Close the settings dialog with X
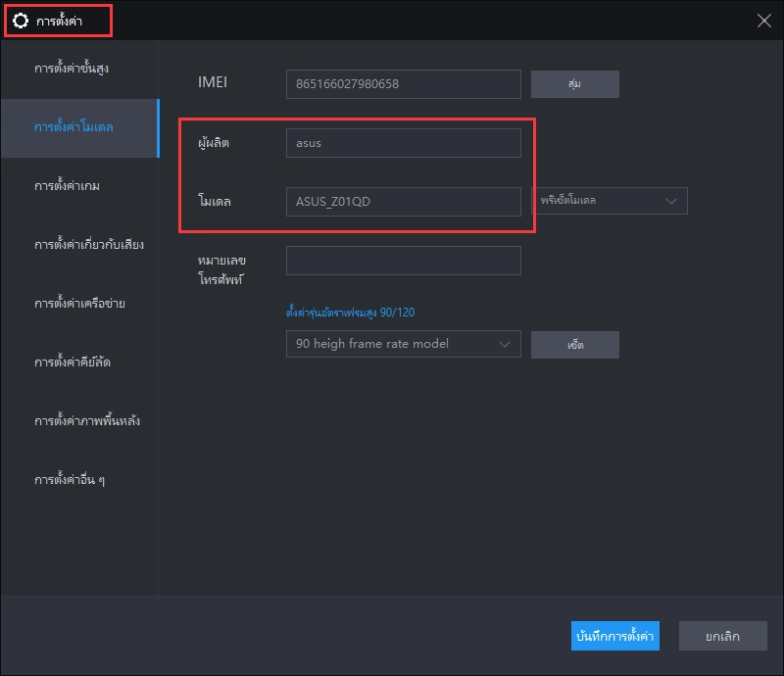784x676 pixels. [x=763, y=21]
